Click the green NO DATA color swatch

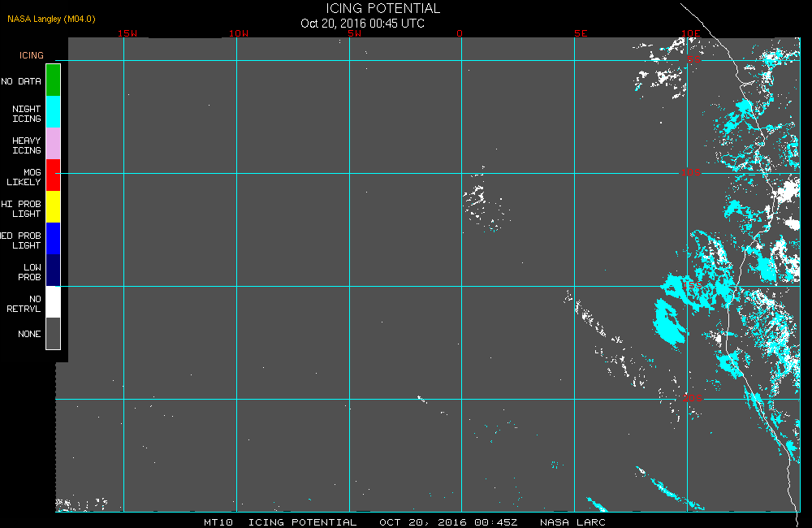(54, 80)
